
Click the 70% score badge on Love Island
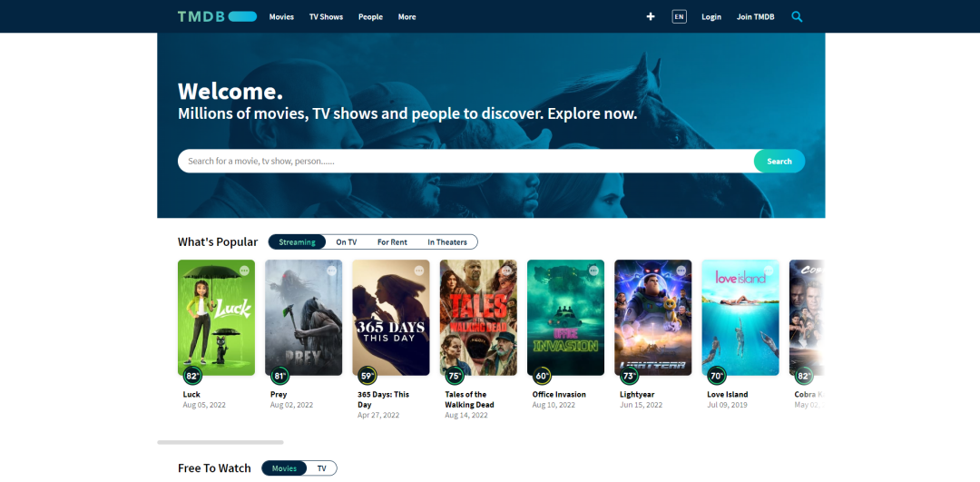pyautogui.click(x=717, y=377)
